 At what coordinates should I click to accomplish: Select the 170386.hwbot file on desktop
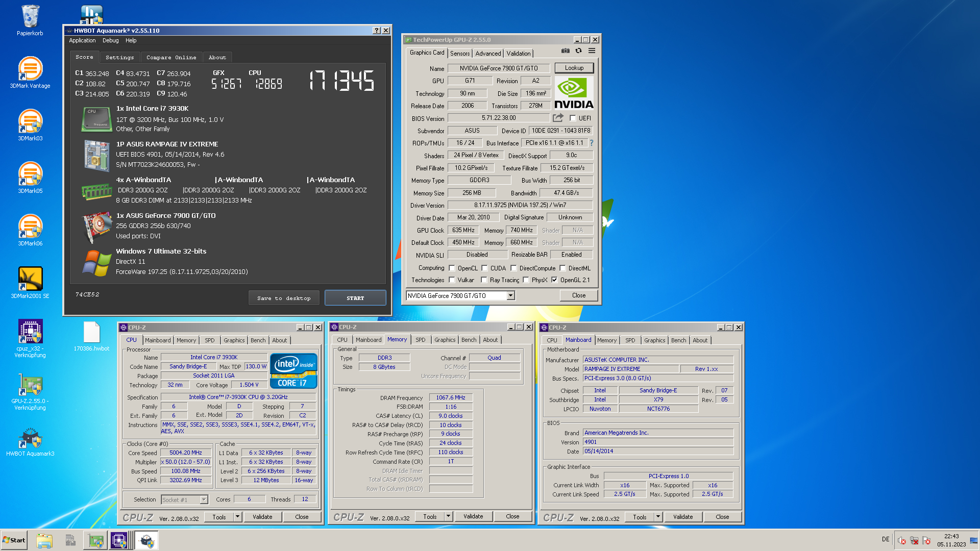91,336
